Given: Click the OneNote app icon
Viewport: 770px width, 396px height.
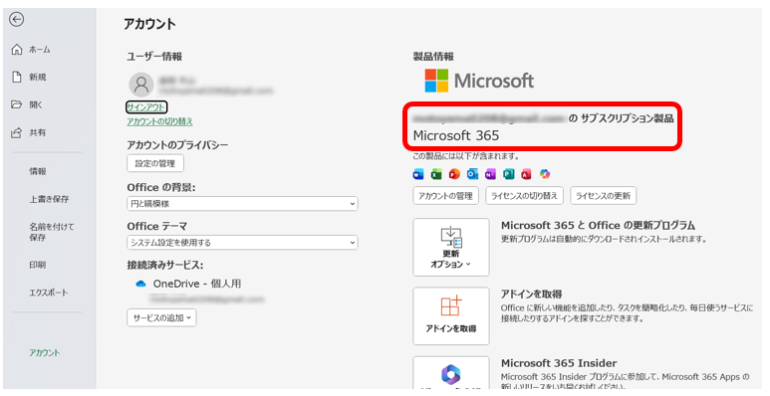Looking at the screenshot, I should (491, 174).
